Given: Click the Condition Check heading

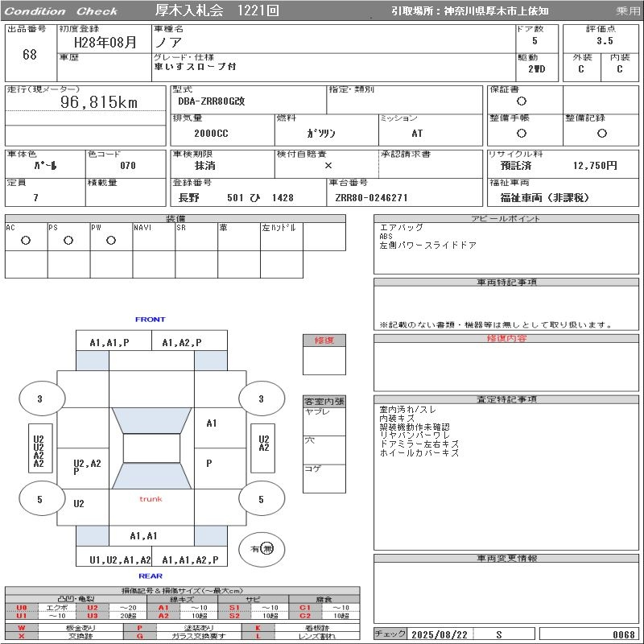Looking at the screenshot, I should coord(61,11).
